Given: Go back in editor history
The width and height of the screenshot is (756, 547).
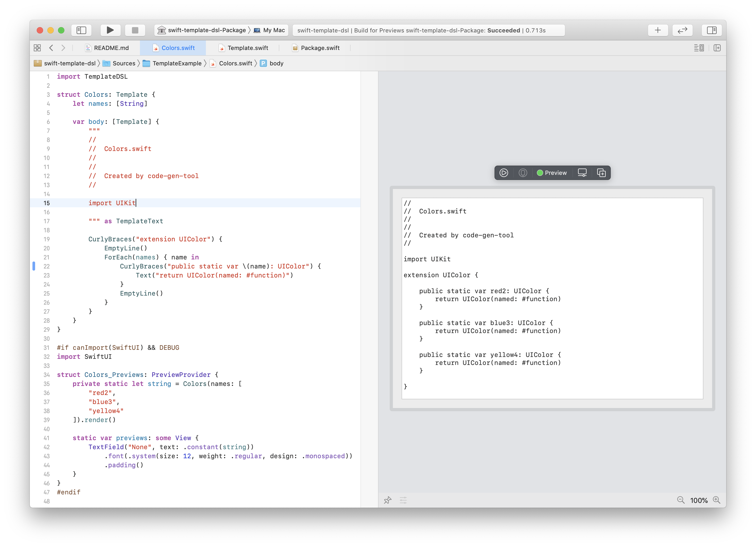Looking at the screenshot, I should 51,48.
